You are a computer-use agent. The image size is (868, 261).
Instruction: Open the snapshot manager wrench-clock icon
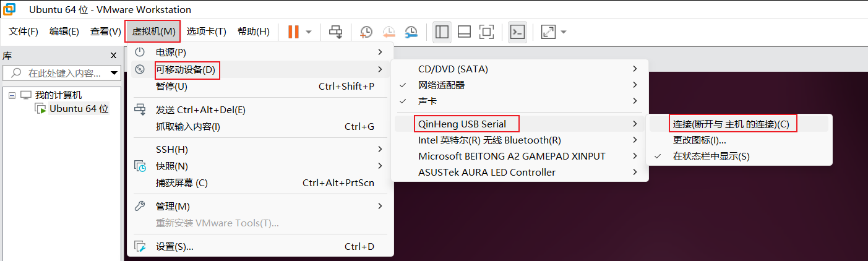411,32
